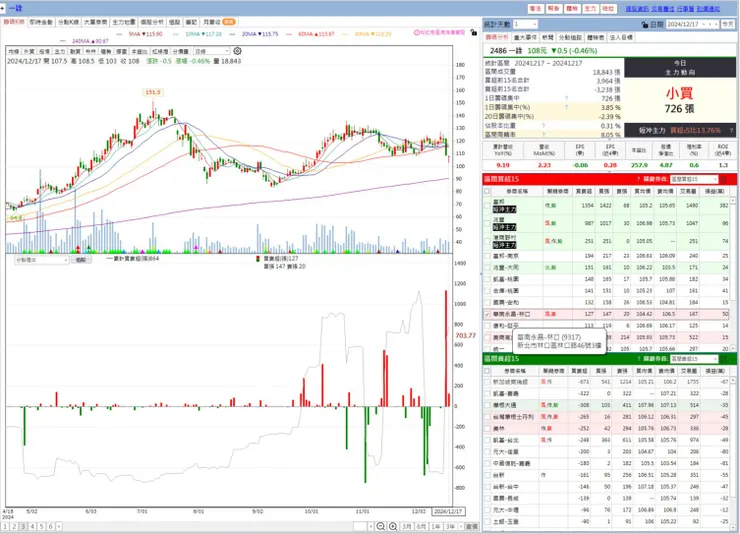Toggle the 外資 chart overlay button
This screenshot has height=534, width=740.
pyautogui.click(x=29, y=51)
